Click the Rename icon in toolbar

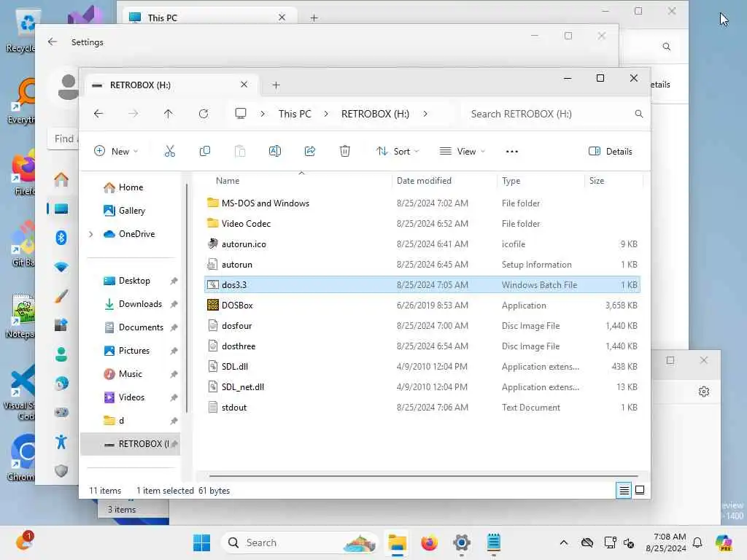[275, 152]
